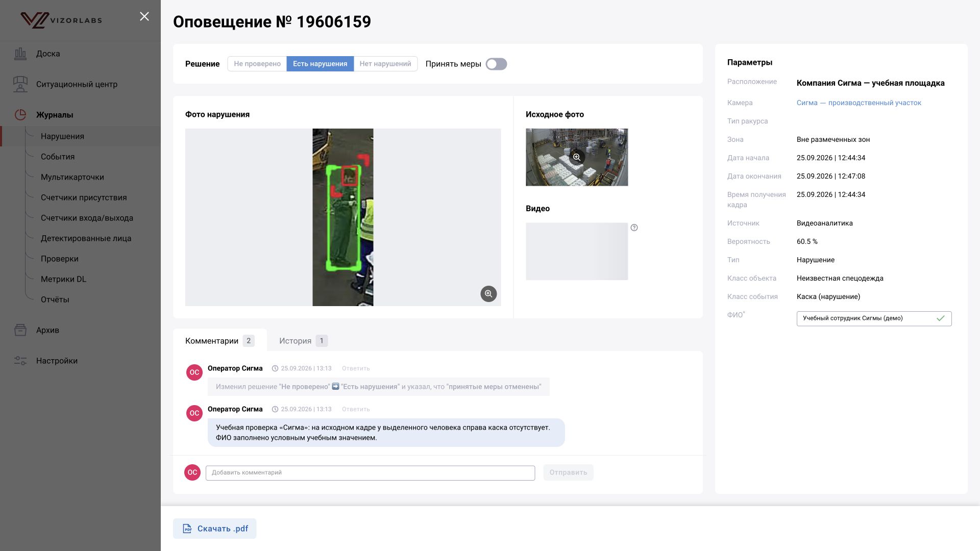Click the emoji arrow icon in the first comment
This screenshot has width=980, height=551.
(x=335, y=387)
